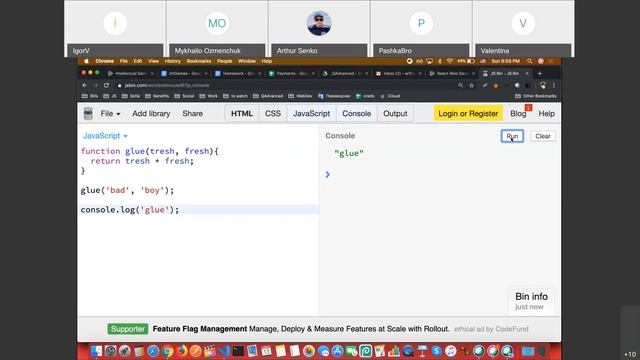The height and width of the screenshot is (360, 640).
Task: Toggle the JavaScript panel button
Action: [311, 113]
